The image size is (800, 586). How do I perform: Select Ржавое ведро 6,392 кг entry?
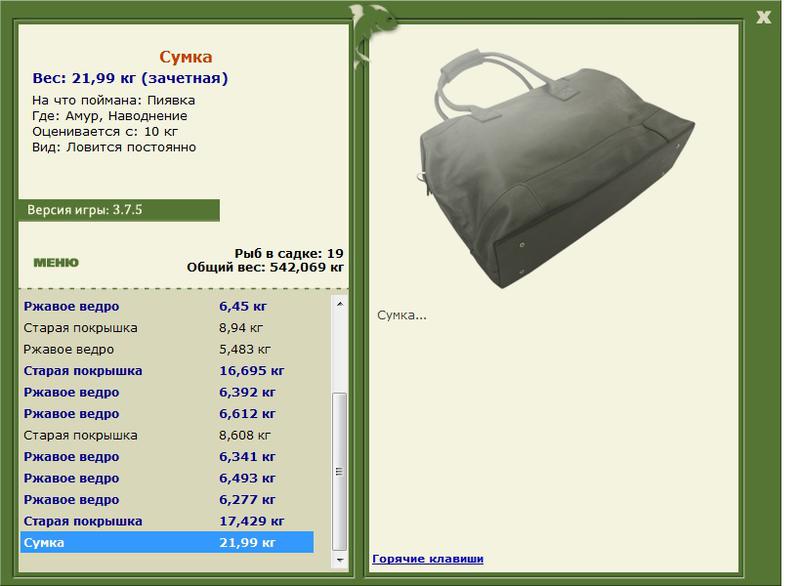tap(167, 392)
